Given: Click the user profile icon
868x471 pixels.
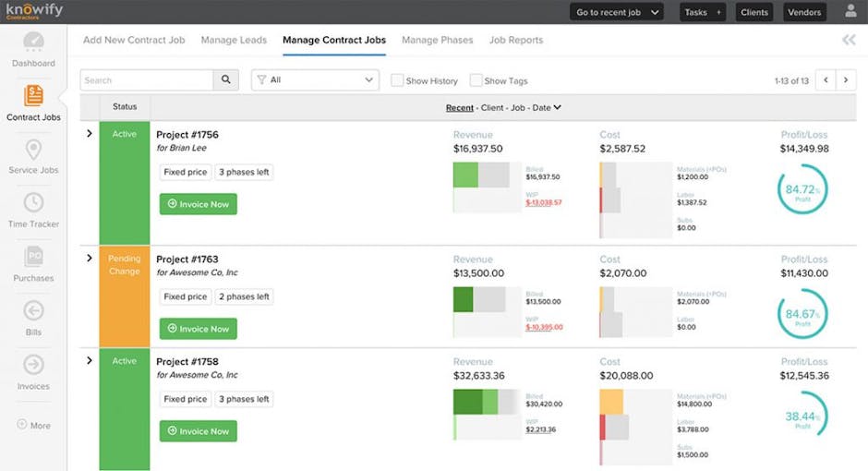Looking at the screenshot, I should pyautogui.click(x=850, y=12).
